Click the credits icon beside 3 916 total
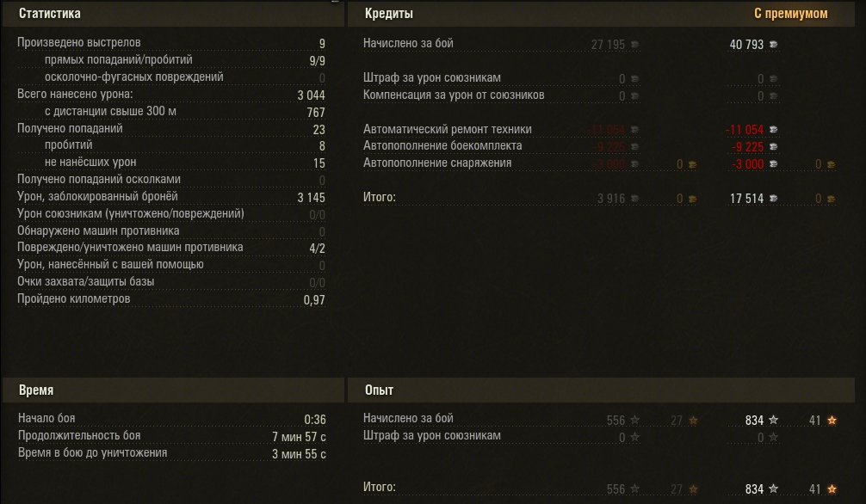The image size is (866, 504). click(635, 199)
